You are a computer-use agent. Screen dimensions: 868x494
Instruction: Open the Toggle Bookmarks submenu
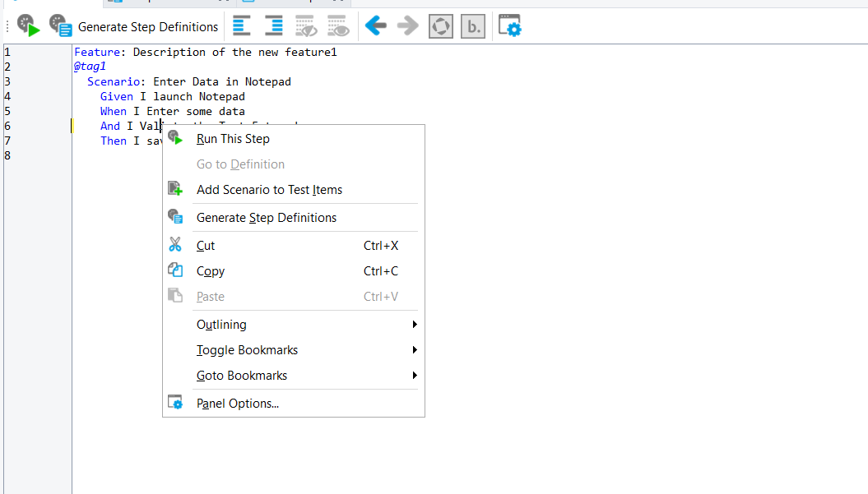(x=247, y=349)
